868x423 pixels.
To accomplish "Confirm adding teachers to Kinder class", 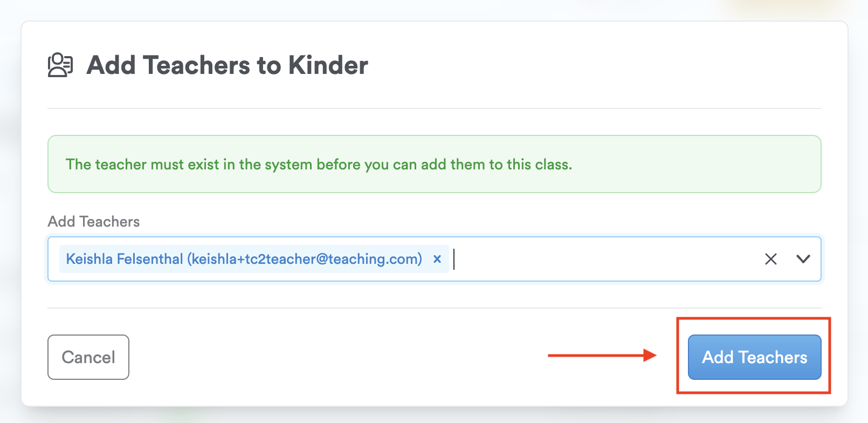I will tap(754, 357).
